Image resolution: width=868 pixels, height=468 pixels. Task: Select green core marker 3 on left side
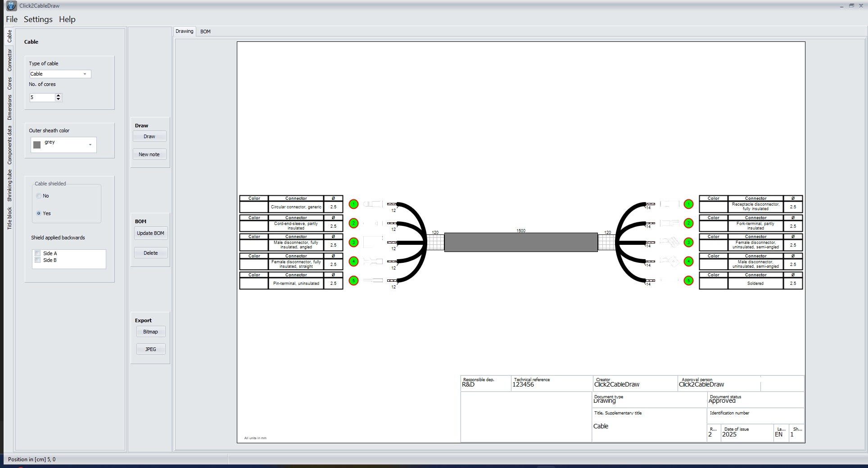354,243
